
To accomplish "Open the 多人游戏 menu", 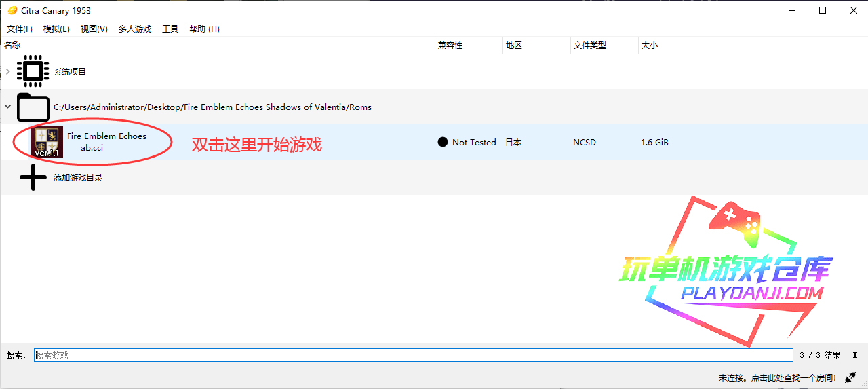I will point(134,29).
